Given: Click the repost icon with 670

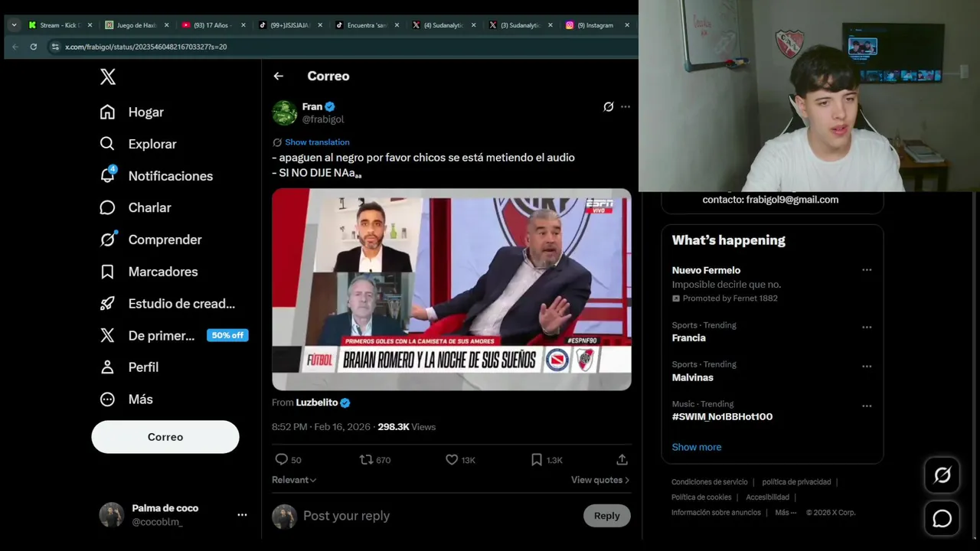Looking at the screenshot, I should (x=366, y=459).
